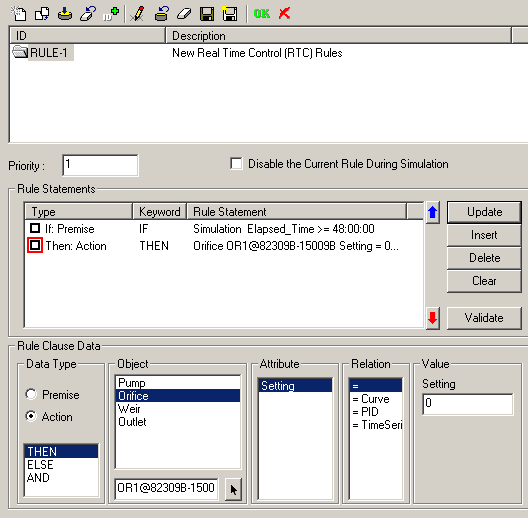Screen dimensions: 528x518
Task: Select RULE-1 in the rules list
Action: (49, 53)
